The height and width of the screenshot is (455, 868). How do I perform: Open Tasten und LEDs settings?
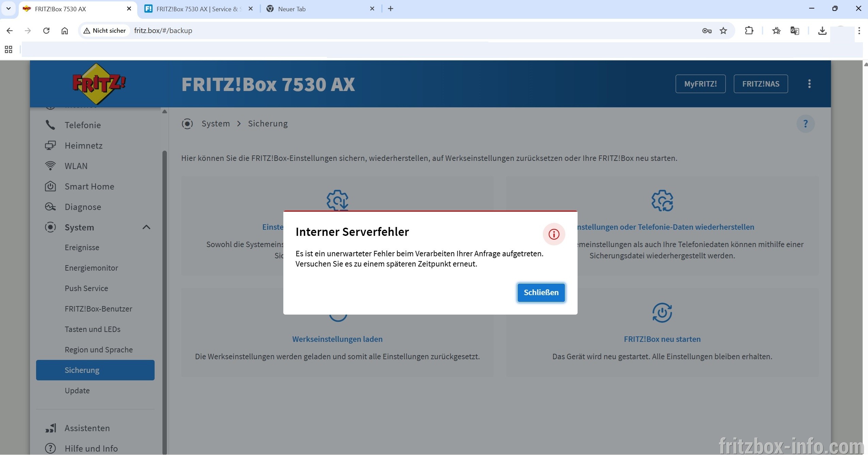coord(93,329)
